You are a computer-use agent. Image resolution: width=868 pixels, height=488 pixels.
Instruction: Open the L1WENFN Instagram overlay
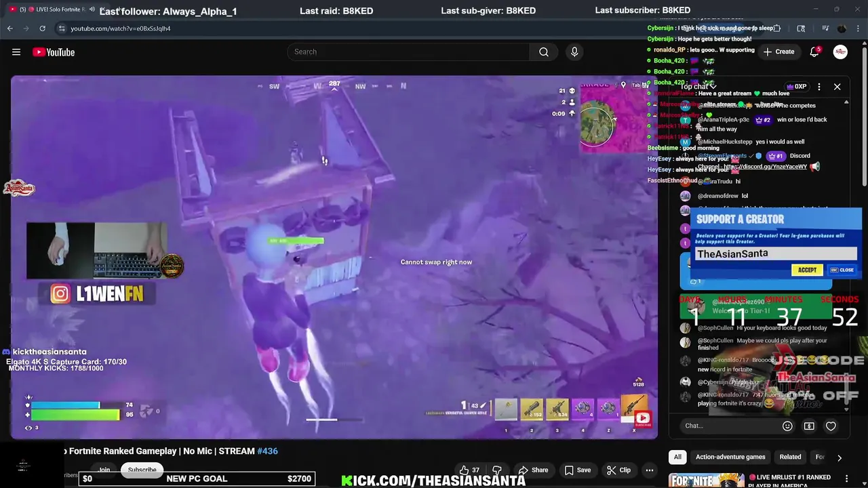[96, 293]
